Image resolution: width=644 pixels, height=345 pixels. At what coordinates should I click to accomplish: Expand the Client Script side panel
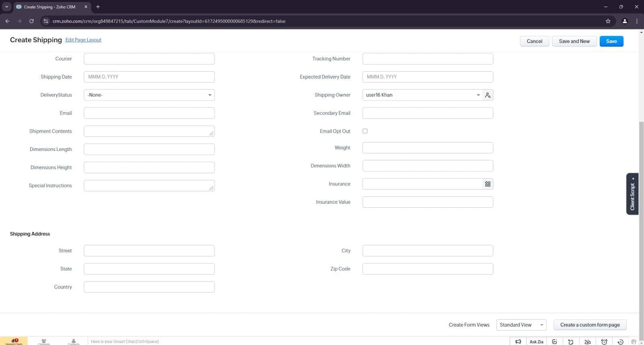click(632, 194)
